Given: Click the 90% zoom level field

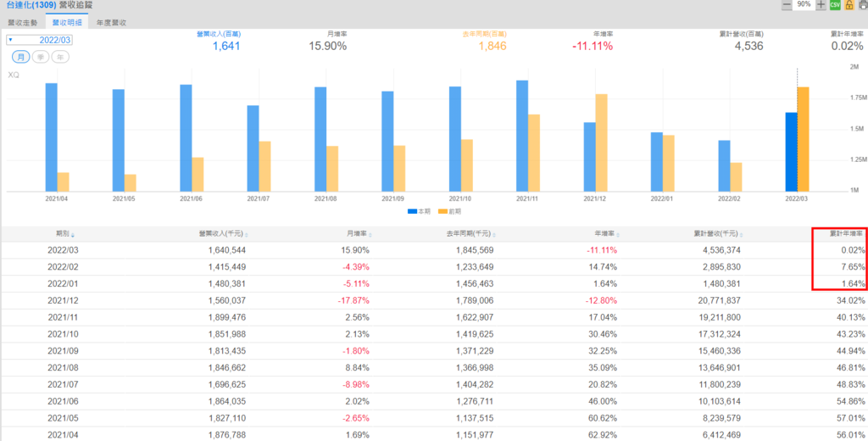Looking at the screenshot, I should pyautogui.click(x=804, y=4).
